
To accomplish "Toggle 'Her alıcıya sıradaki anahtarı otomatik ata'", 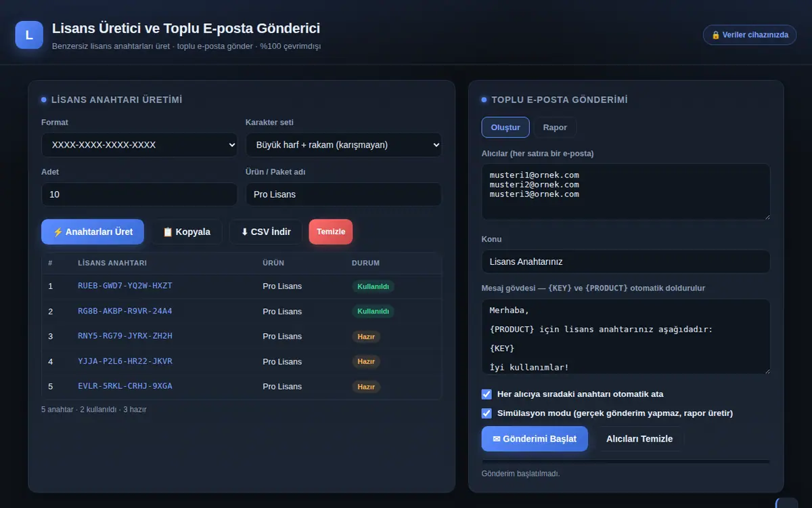I will [x=487, y=394].
